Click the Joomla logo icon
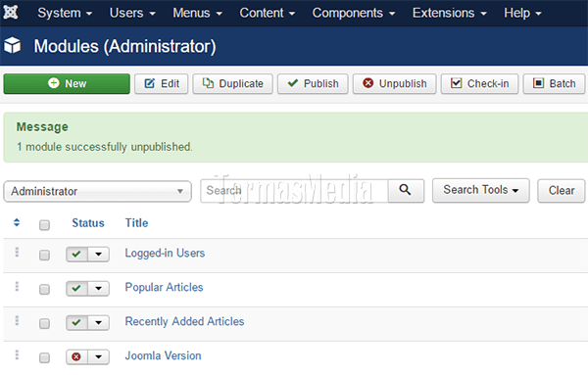The height and width of the screenshot is (375, 588). click(11, 13)
